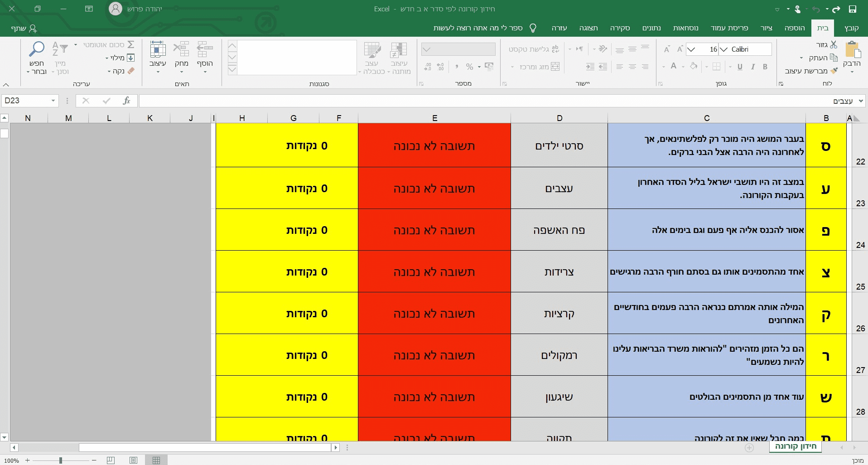Viewport: 868px width, 465px height.
Task: Open the cells Format (עיצוב) menu
Action: click(x=158, y=58)
